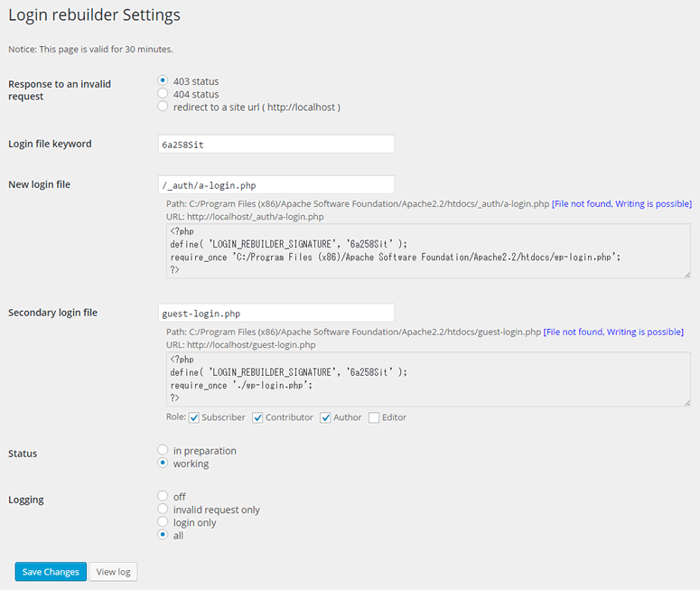The width and height of the screenshot is (700, 590).
Task: Toggle the Contributor role checkbox
Action: tap(257, 417)
